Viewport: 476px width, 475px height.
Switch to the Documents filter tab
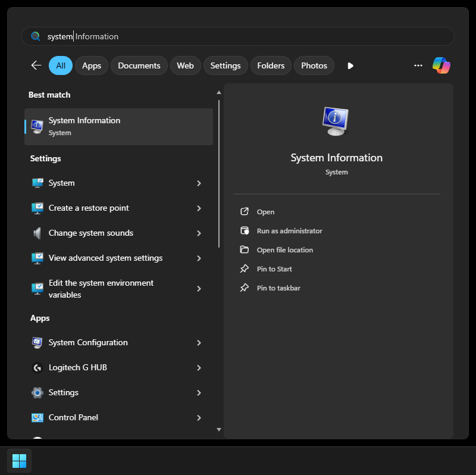pyautogui.click(x=139, y=65)
